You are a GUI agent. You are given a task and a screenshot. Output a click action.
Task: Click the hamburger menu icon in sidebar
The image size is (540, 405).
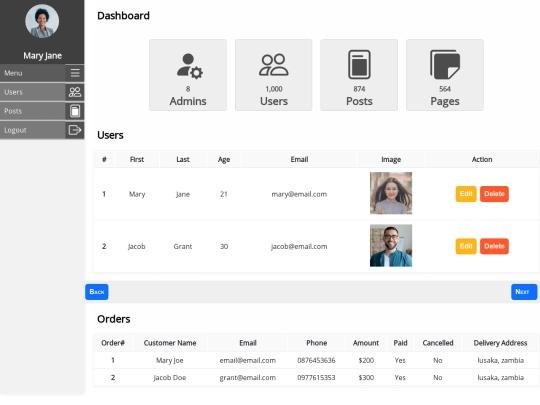75,73
